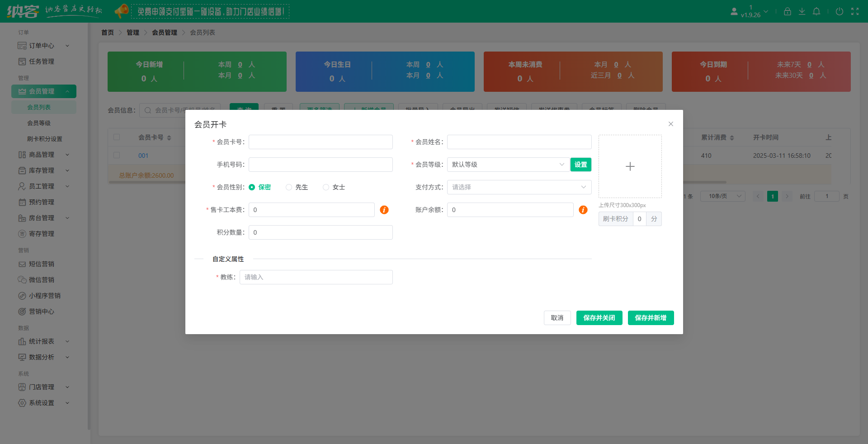This screenshot has height=444, width=868.
Task: Open the 任务管理 section in sidebar
Action: [41, 61]
